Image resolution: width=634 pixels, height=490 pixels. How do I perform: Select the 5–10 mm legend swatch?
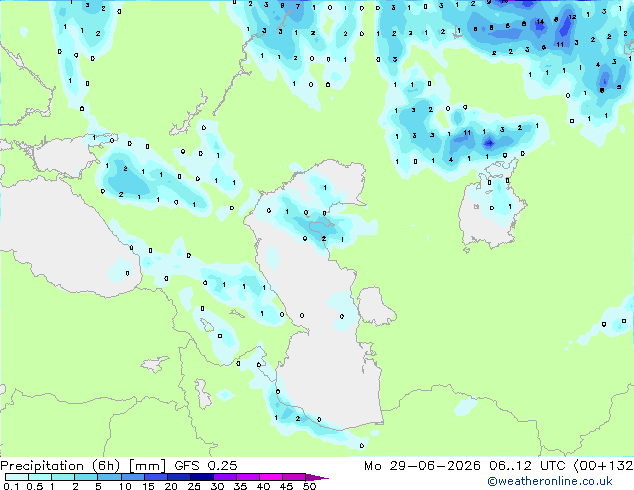point(109,477)
